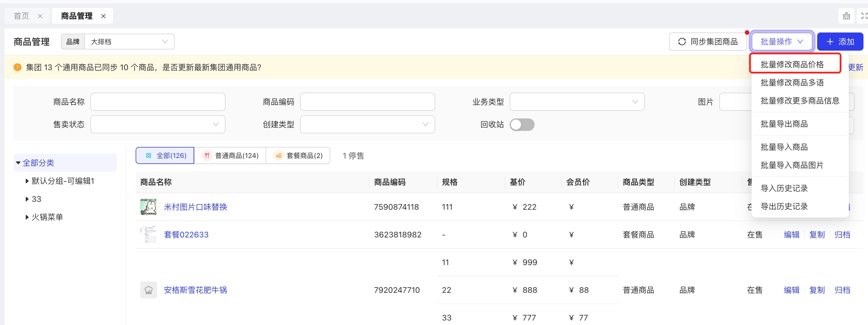Click 编辑 for 安格斯雪花肥牛锅 row

[791, 290]
